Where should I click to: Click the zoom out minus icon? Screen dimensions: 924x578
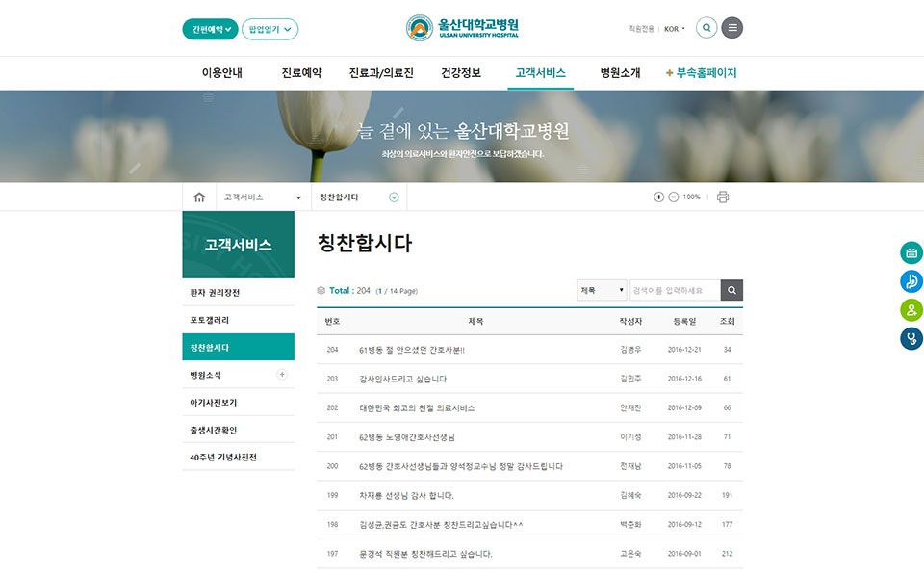tap(673, 197)
